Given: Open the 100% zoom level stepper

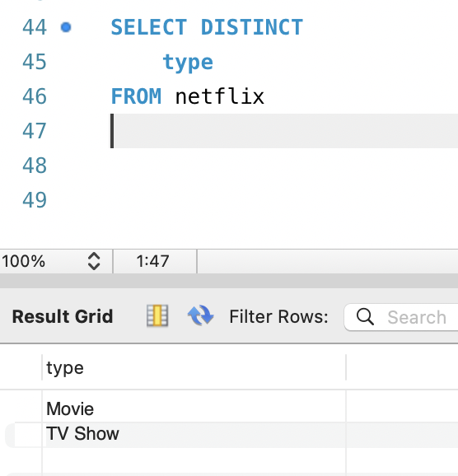Looking at the screenshot, I should click(x=94, y=261).
